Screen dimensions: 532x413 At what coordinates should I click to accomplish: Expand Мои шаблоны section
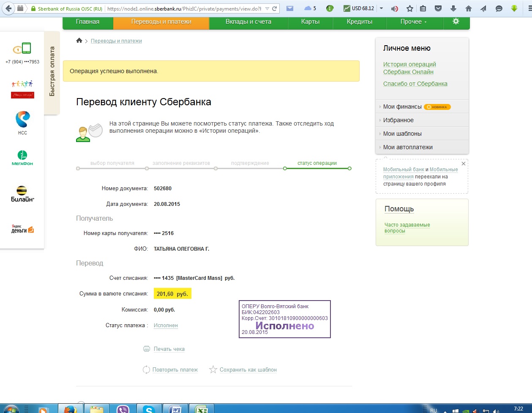(402, 134)
